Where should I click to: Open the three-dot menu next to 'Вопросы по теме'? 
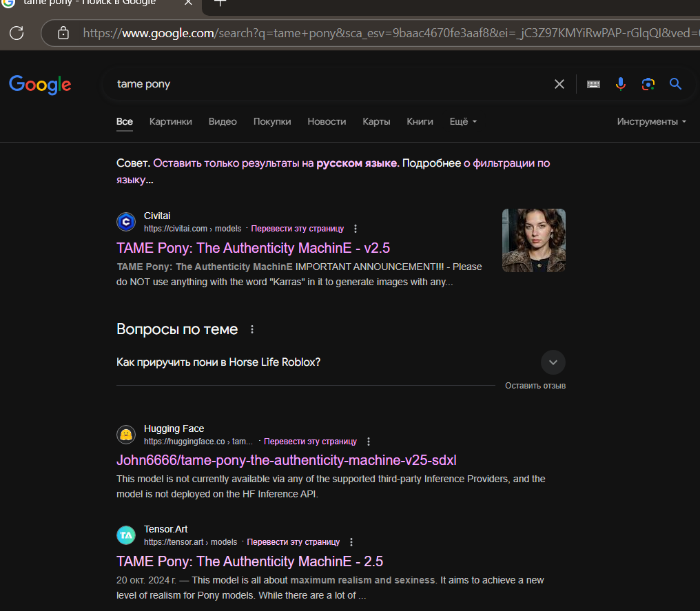tap(252, 329)
